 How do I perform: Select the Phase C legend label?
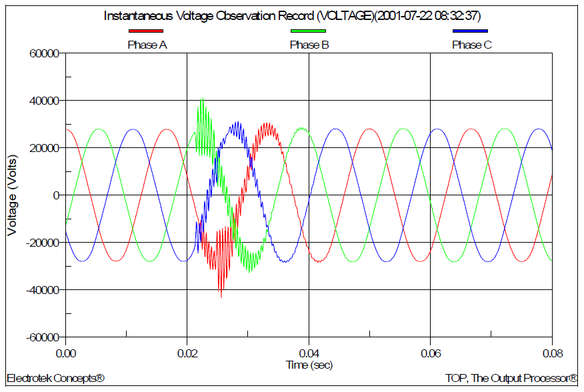tap(472, 45)
